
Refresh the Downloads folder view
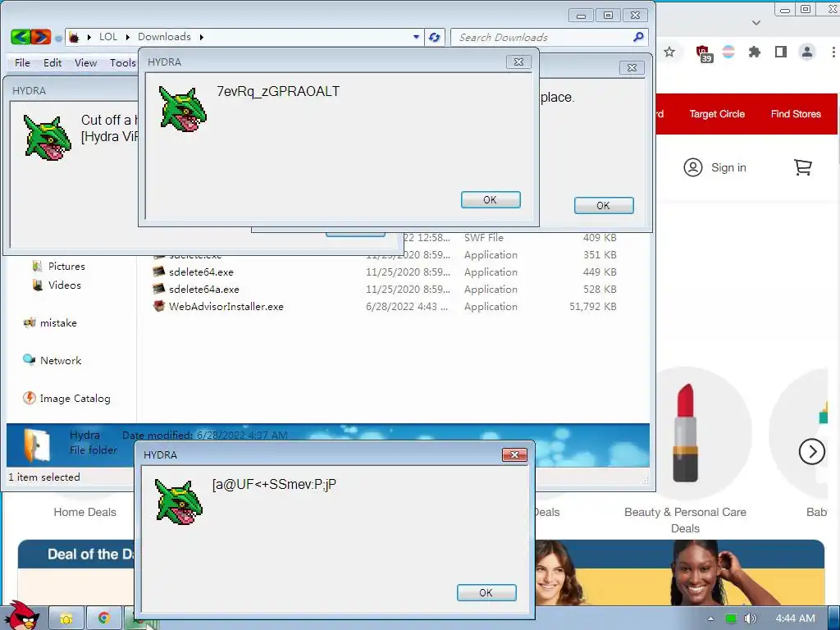click(x=435, y=37)
